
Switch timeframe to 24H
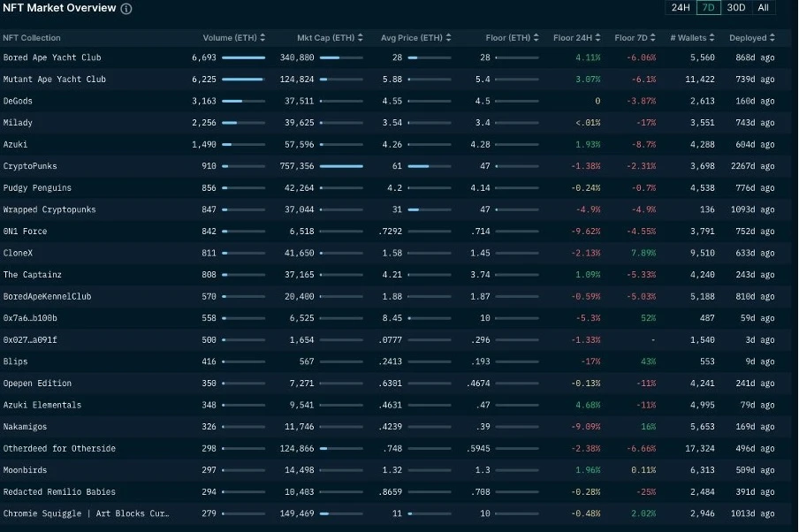[681, 8]
